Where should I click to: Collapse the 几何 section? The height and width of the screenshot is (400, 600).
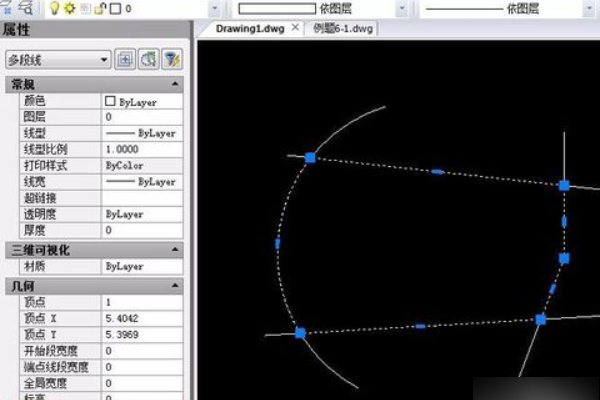[175, 286]
